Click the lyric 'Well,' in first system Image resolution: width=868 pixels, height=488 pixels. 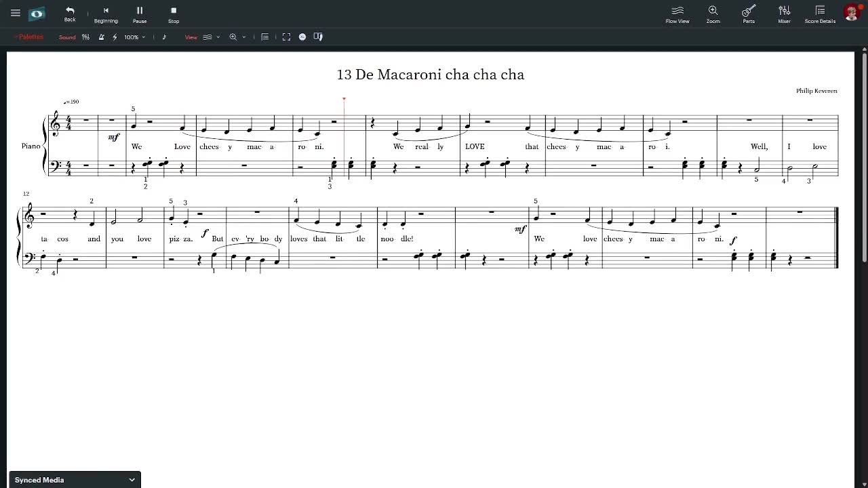click(x=759, y=146)
